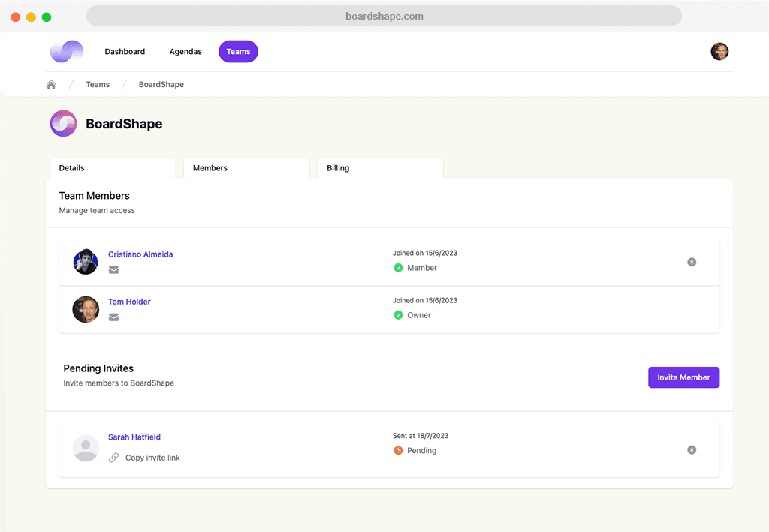Screen dimensions: 769x532
Task: Switch to the Details tab
Action: pyautogui.click(x=112, y=168)
